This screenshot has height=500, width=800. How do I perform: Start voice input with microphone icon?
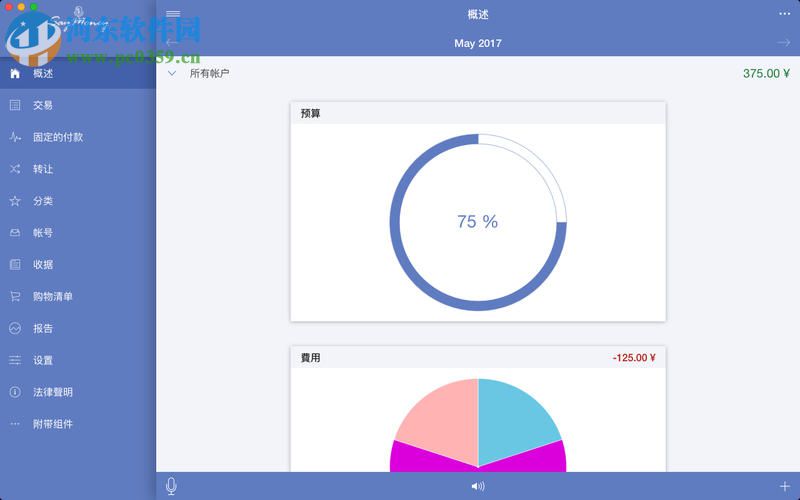(171, 486)
